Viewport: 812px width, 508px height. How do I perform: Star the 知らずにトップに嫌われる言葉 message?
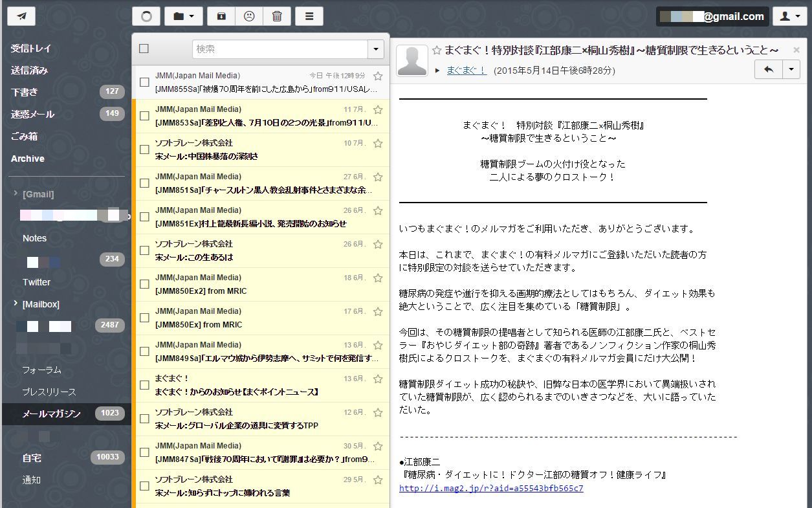pos(378,480)
